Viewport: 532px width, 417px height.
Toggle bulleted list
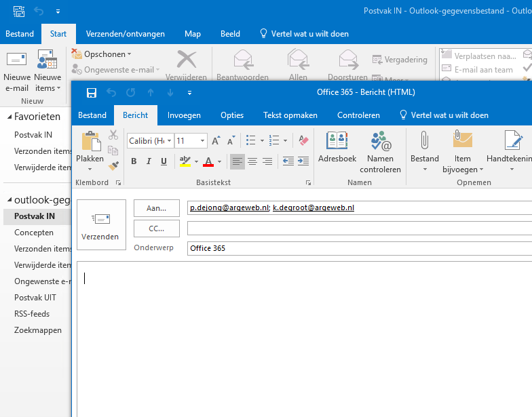click(251, 140)
